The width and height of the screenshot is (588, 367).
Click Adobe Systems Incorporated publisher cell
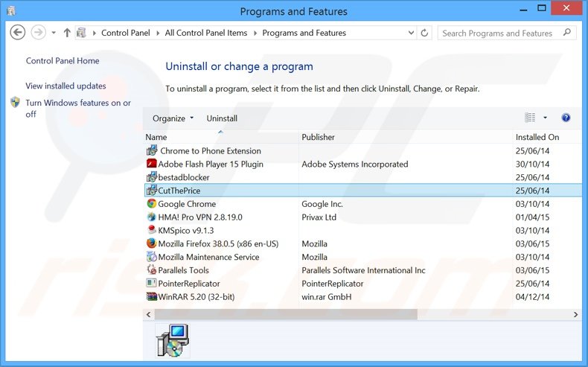pyautogui.click(x=355, y=165)
